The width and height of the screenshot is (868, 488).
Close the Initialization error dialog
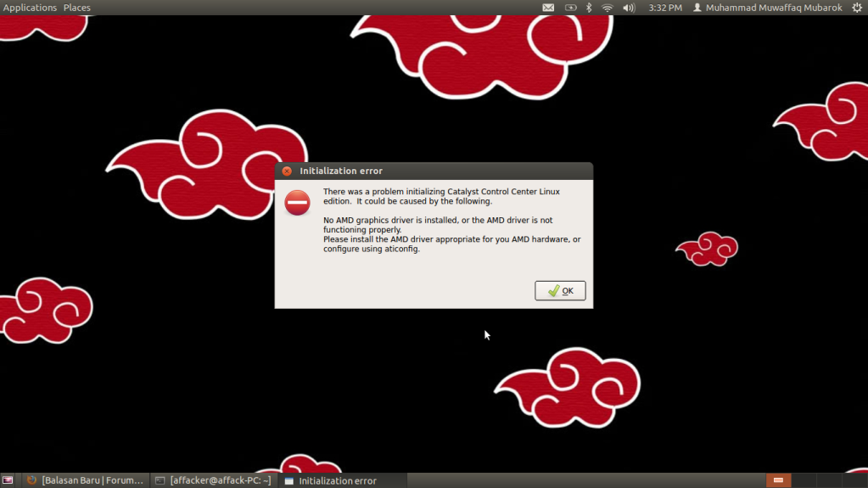(x=287, y=171)
